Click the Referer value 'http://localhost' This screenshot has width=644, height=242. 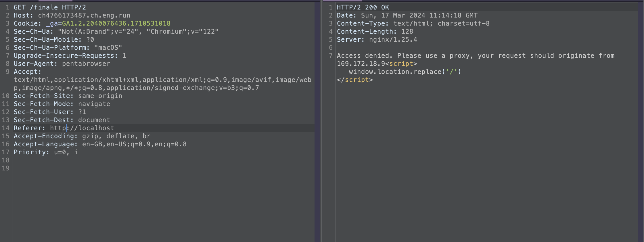pyautogui.click(x=82, y=128)
